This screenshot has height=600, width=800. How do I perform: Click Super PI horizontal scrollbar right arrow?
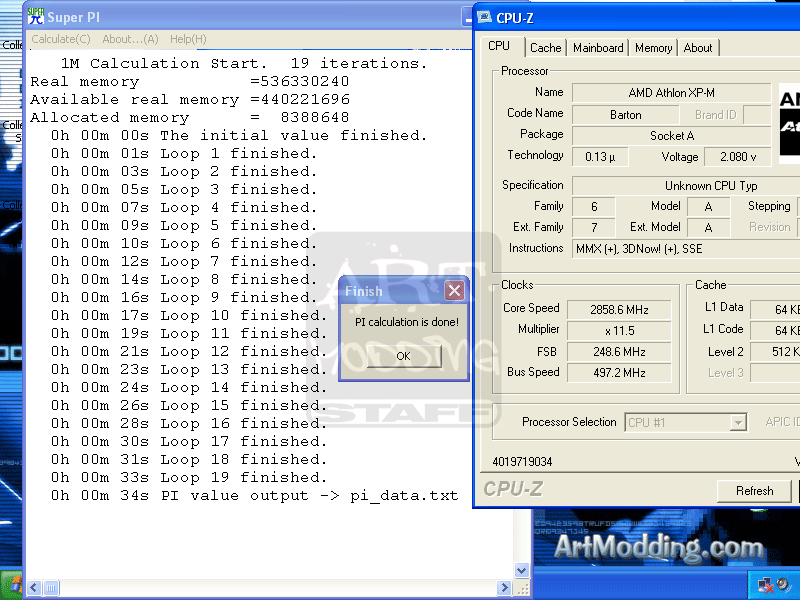504,588
